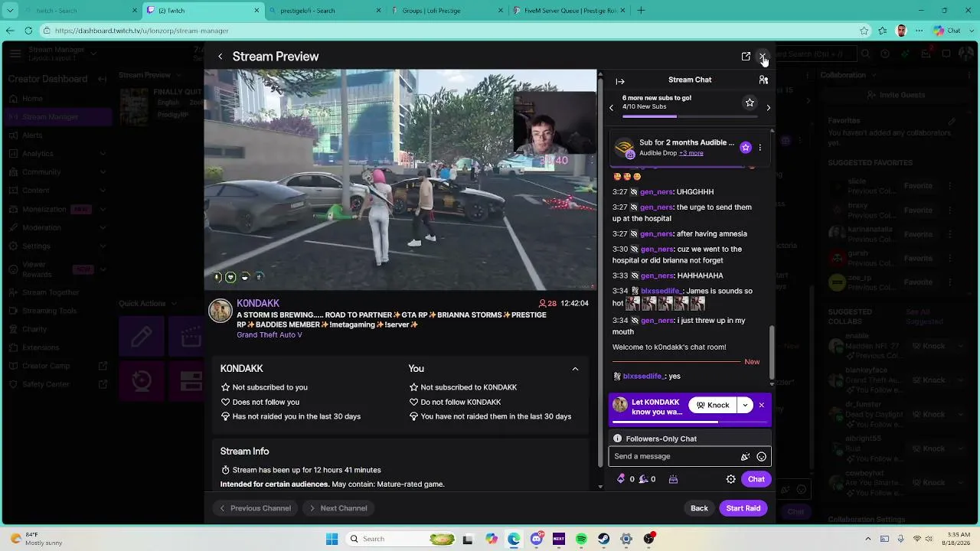Click the sub goal progress bar
980x551 pixels.
pyautogui.click(x=691, y=116)
